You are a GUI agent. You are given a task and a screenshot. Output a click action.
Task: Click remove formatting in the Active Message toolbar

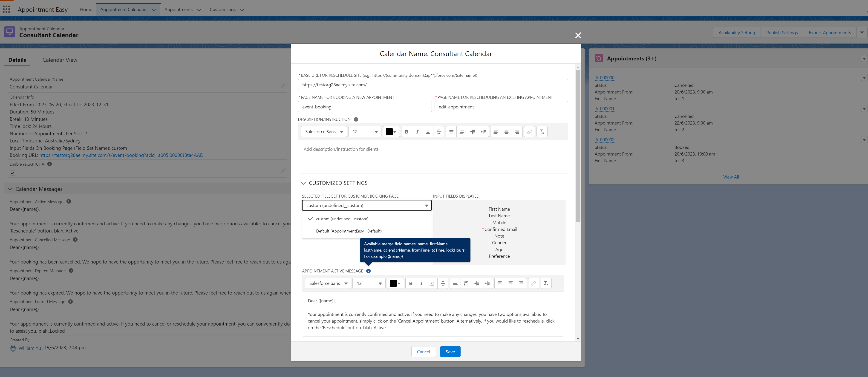tap(546, 283)
